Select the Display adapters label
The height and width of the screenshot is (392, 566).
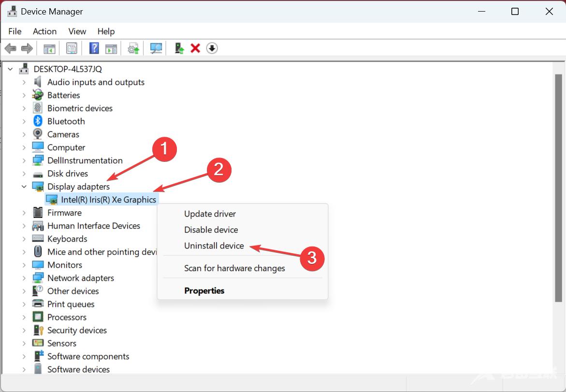tap(78, 187)
